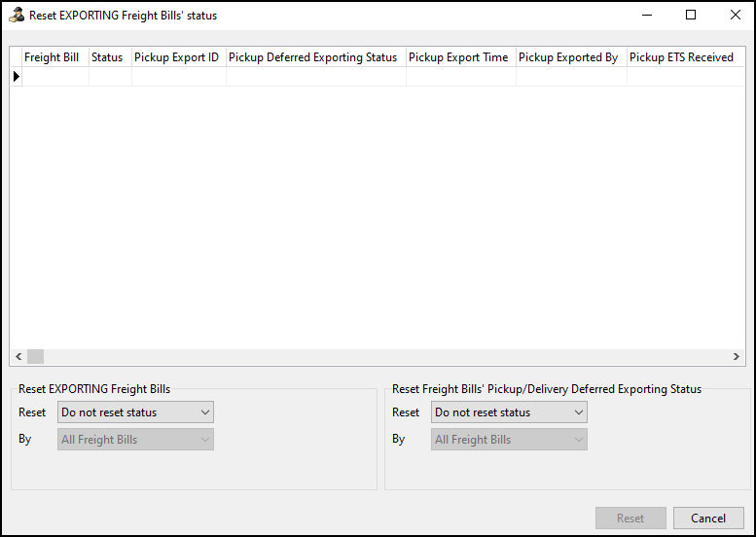
Task: Select the current row indicator arrow
Action: tap(16, 76)
